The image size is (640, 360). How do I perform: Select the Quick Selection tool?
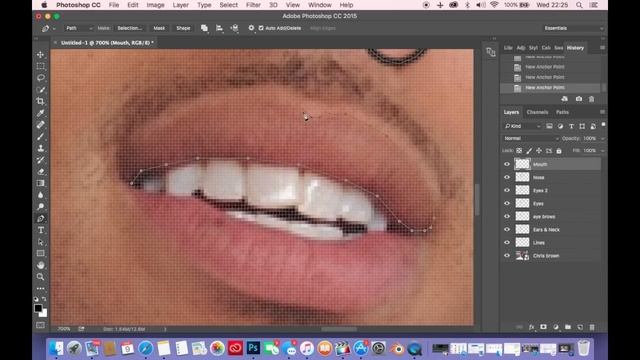click(x=40, y=90)
